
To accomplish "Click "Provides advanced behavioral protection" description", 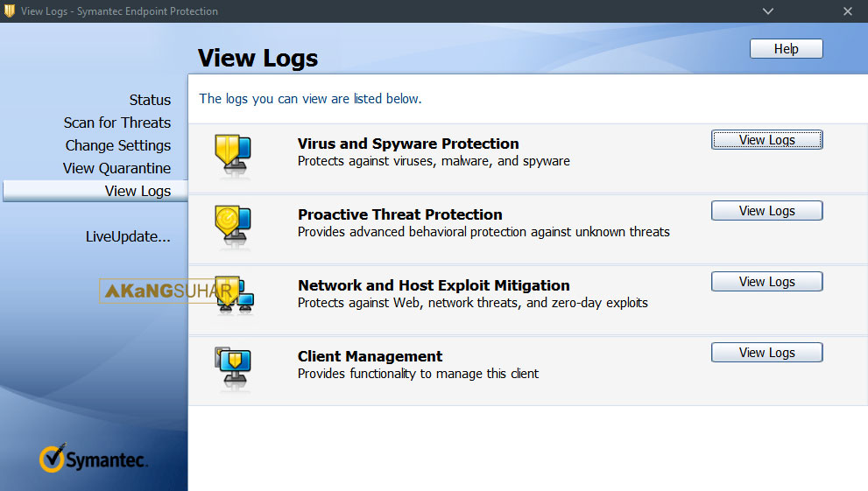I will click(483, 232).
